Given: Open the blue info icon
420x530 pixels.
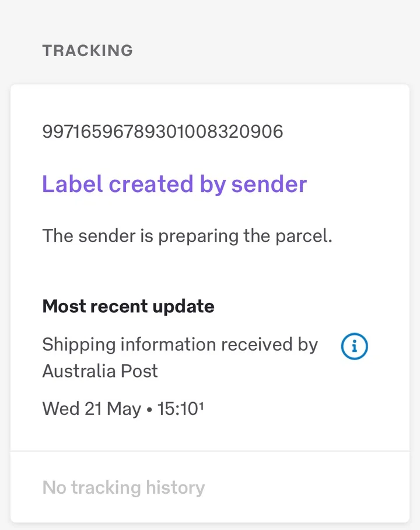Looking at the screenshot, I should coord(354,346).
